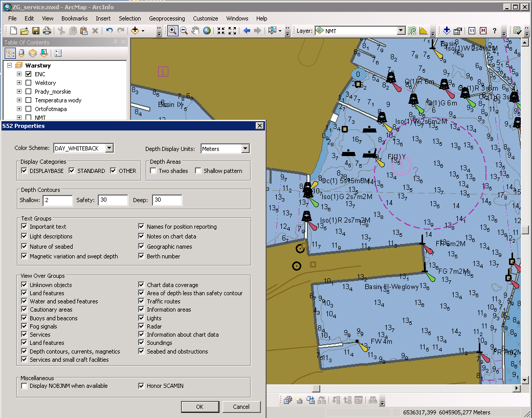Click the Add Data plus icon
This screenshot has height=418, width=532.
(x=135, y=31)
